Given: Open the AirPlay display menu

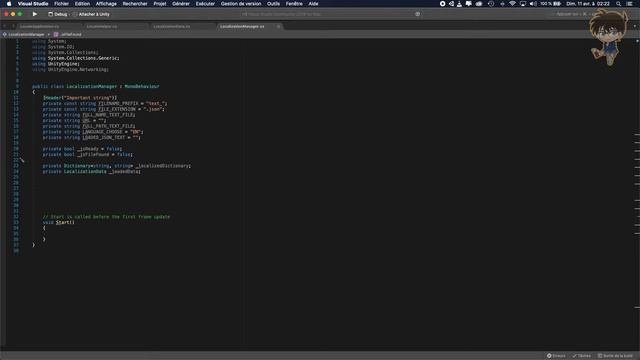Looking at the screenshot, I should (x=523, y=4).
